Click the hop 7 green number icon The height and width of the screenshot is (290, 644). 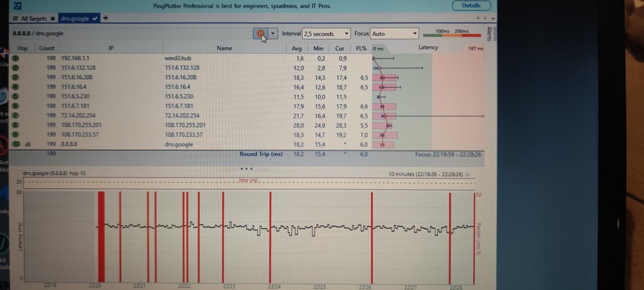16,116
